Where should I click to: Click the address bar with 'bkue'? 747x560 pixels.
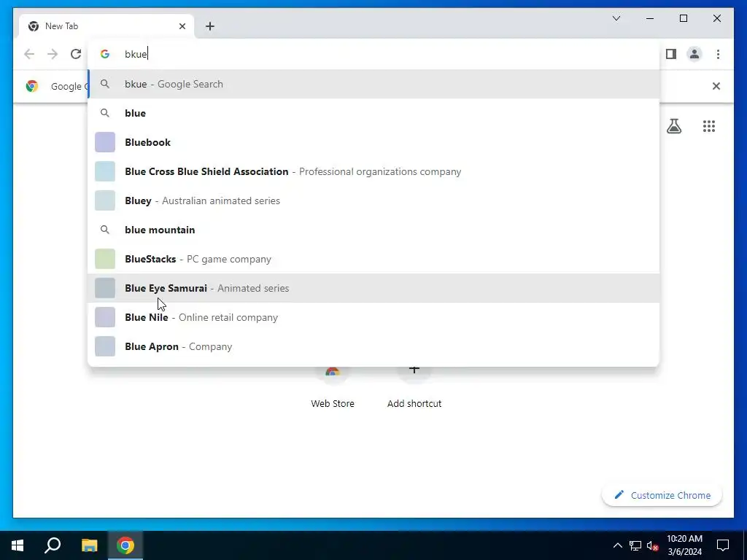click(x=373, y=54)
